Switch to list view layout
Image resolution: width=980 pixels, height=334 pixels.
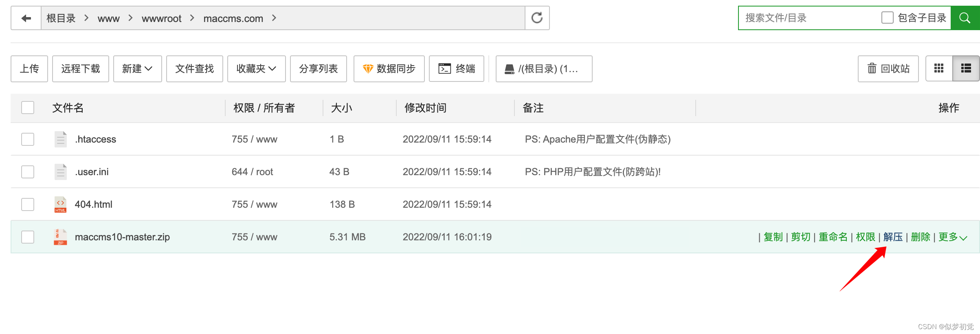[x=966, y=68]
